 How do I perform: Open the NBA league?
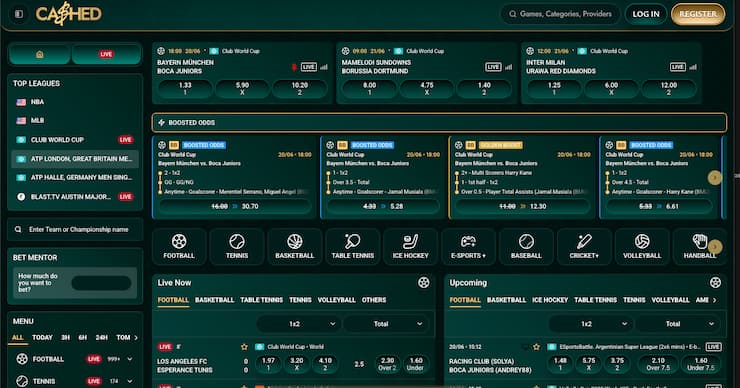tap(75, 102)
